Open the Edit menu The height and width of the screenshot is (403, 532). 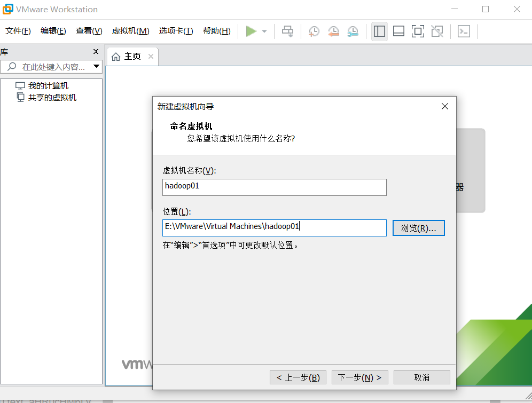(53, 31)
